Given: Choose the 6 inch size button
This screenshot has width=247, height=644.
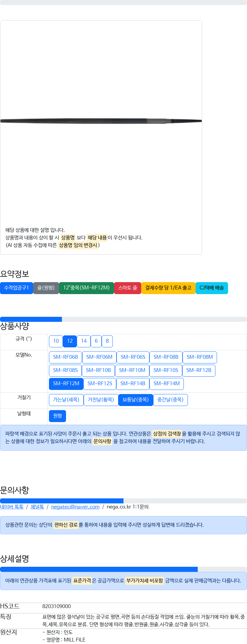Looking at the screenshot, I should pyautogui.click(x=96, y=341).
